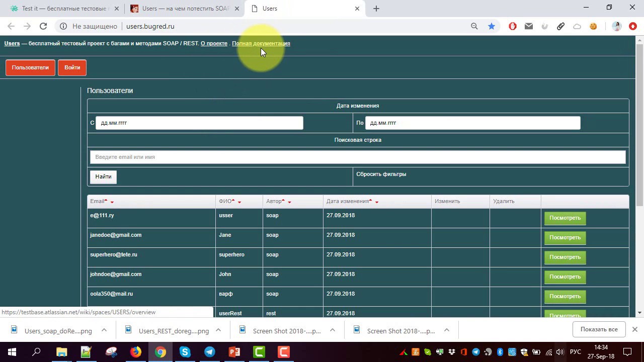Click the red up-arrow Chrome update icon
Viewport: 644px width, 362px height.
pos(633,26)
